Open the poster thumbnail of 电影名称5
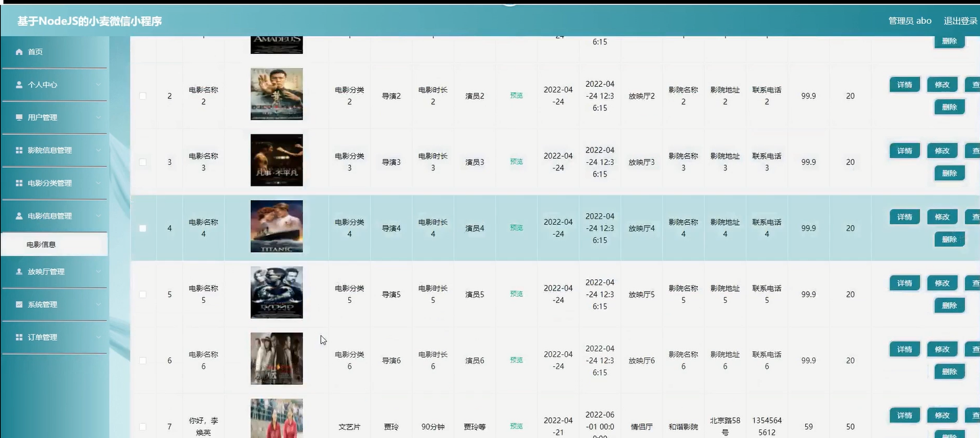Image resolution: width=980 pixels, height=438 pixels. (x=276, y=292)
